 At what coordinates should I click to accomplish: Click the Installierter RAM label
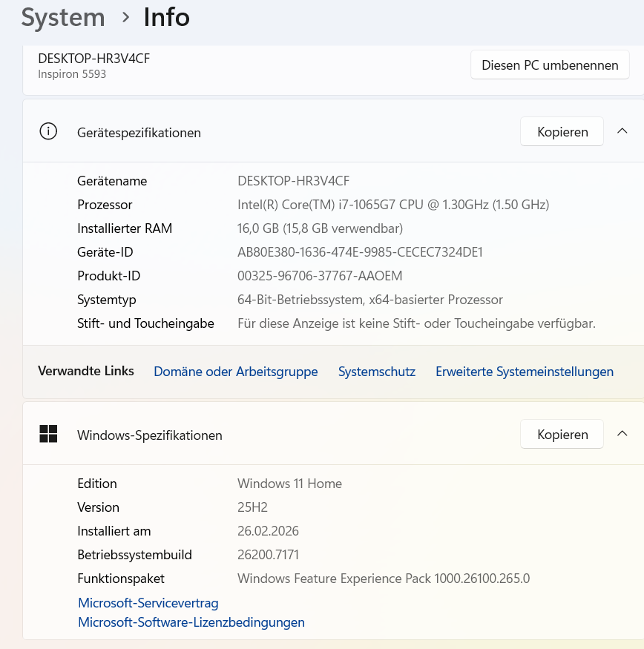pos(125,228)
